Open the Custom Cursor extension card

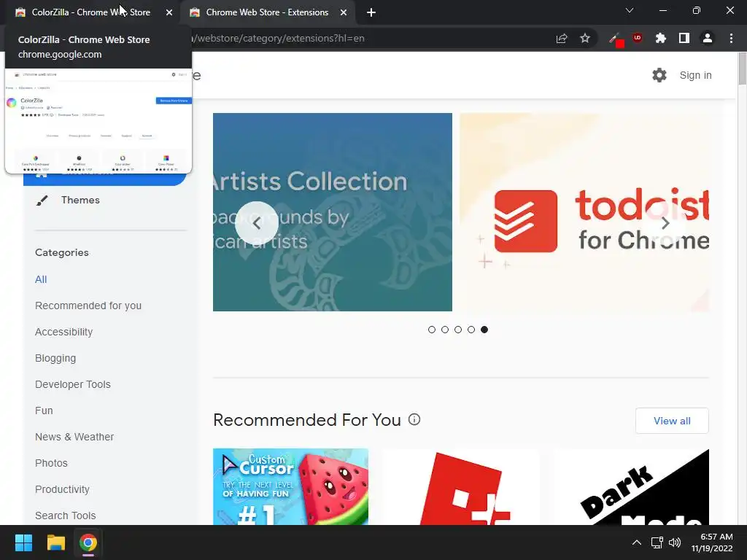[290, 486]
